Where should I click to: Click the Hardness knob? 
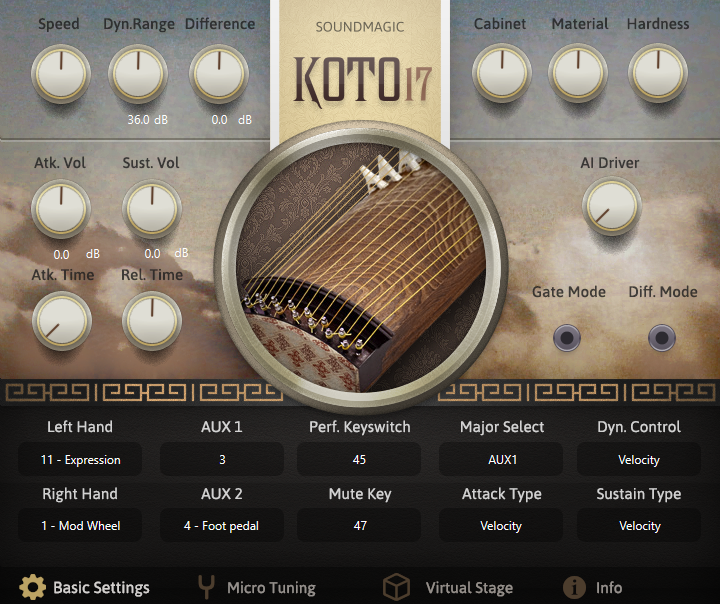pyautogui.click(x=658, y=74)
